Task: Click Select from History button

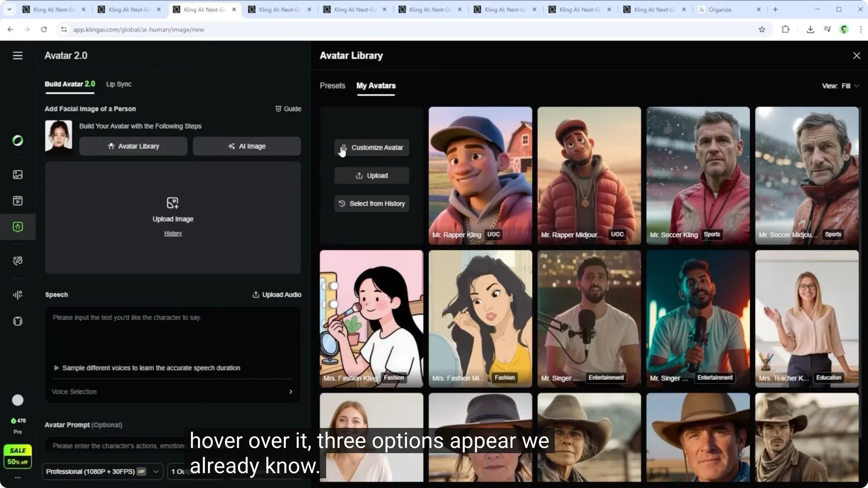Action: [x=372, y=203]
